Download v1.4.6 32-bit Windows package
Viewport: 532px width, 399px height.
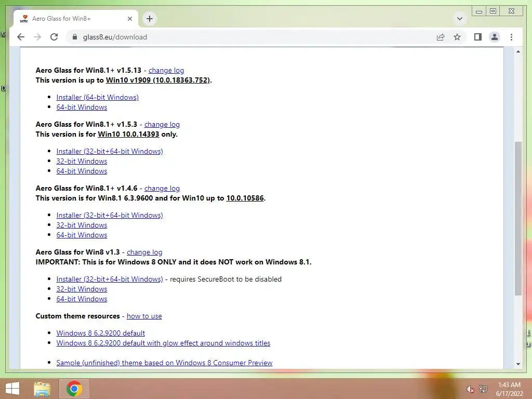pos(82,224)
